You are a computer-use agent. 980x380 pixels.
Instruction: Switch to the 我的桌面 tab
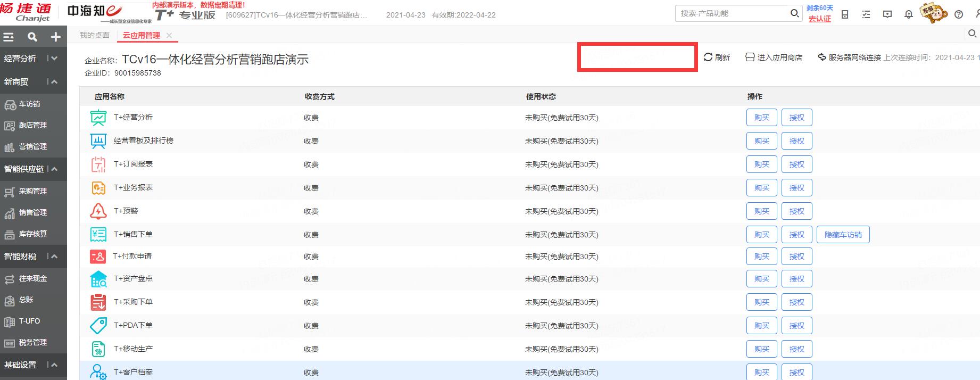(x=95, y=35)
